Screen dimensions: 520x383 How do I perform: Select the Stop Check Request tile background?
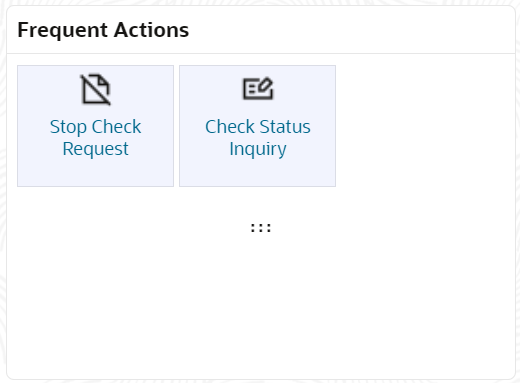95,126
